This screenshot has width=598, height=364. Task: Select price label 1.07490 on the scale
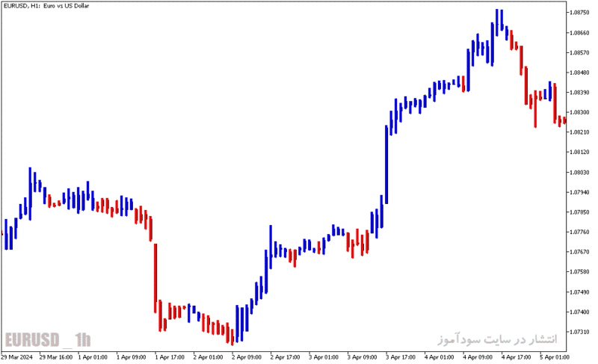pyautogui.click(x=579, y=292)
